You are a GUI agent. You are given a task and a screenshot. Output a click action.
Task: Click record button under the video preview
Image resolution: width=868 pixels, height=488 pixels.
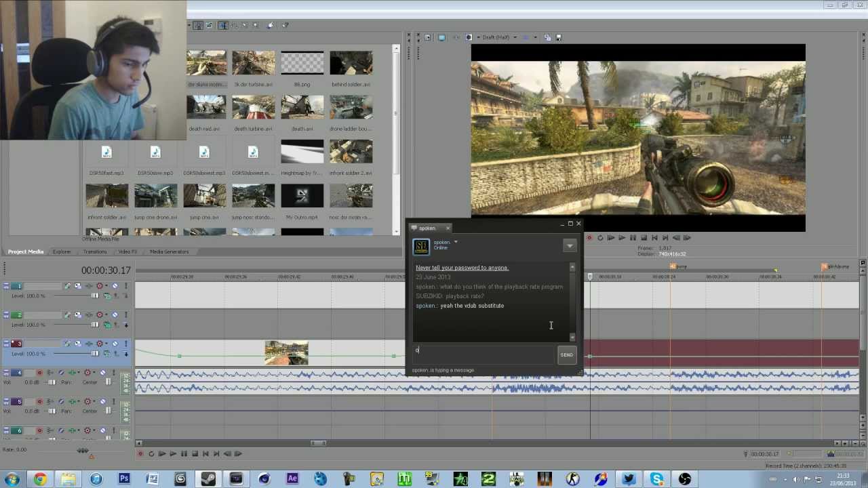[589, 238]
